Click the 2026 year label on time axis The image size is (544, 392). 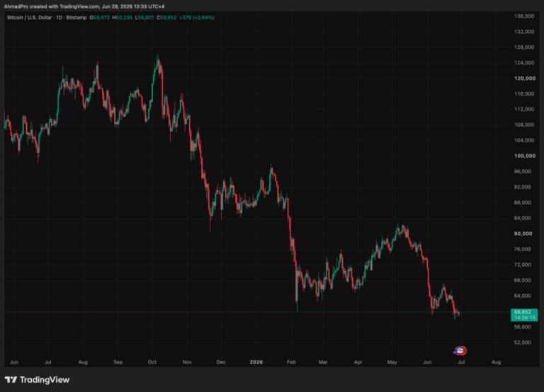256,362
